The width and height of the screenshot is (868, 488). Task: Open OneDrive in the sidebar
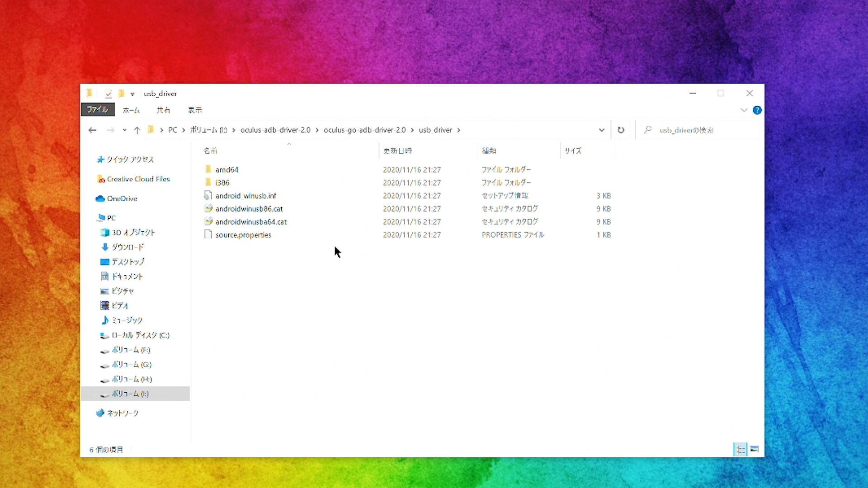click(122, 198)
